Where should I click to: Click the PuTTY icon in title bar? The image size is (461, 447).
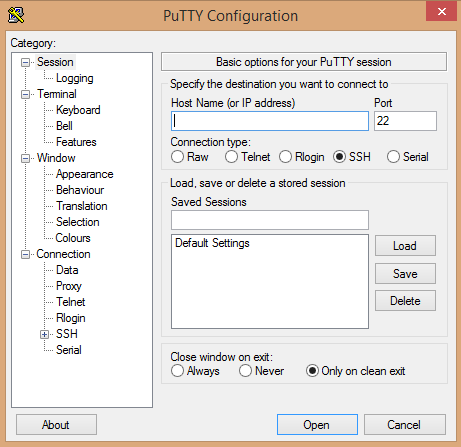[16, 15]
